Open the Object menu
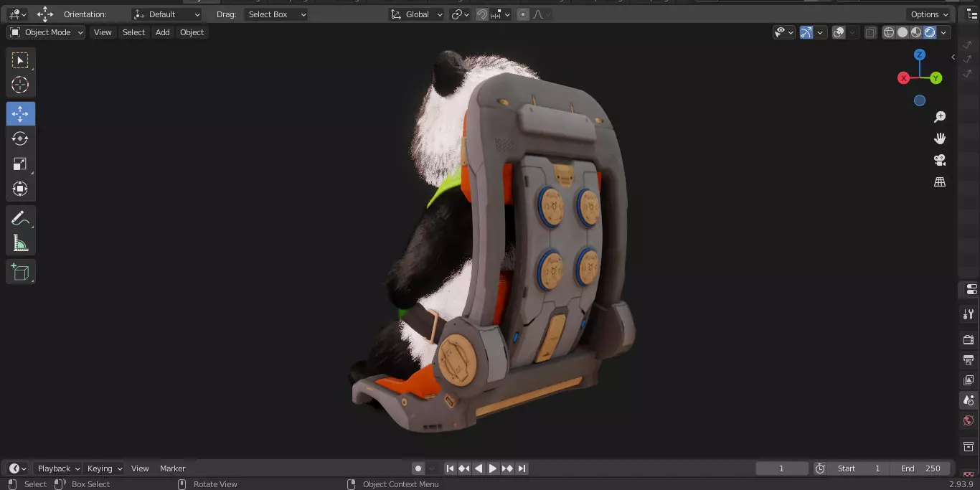The image size is (980, 490). pyautogui.click(x=192, y=32)
